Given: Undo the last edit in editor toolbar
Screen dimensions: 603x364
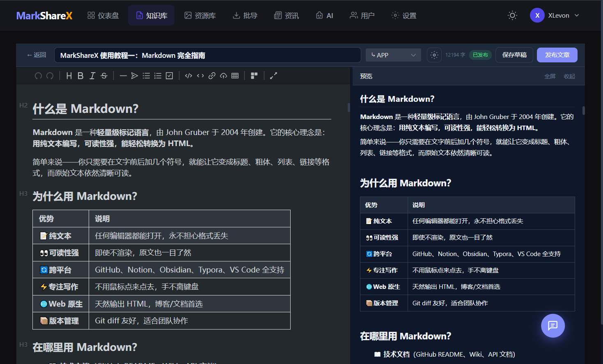Looking at the screenshot, I should [38, 76].
